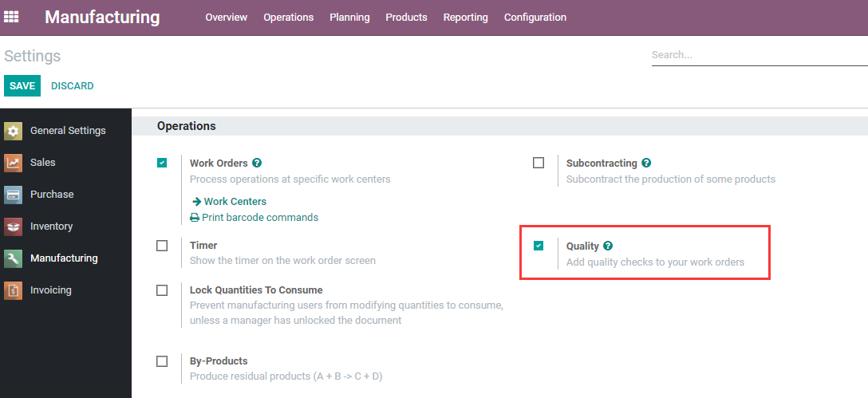Click 'Process operations at specific work centers' text
Viewport: 868px width, 398px height.
[290, 179]
